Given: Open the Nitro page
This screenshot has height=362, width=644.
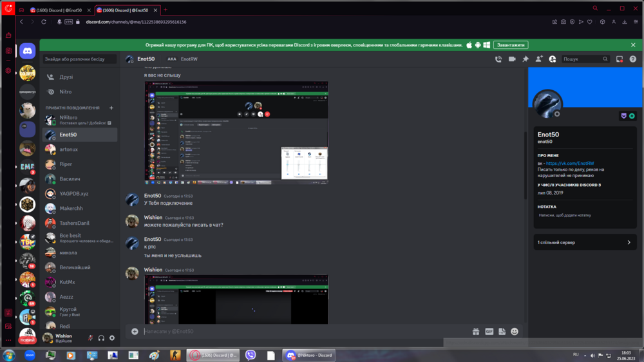Looking at the screenshot, I should tap(80, 91).
